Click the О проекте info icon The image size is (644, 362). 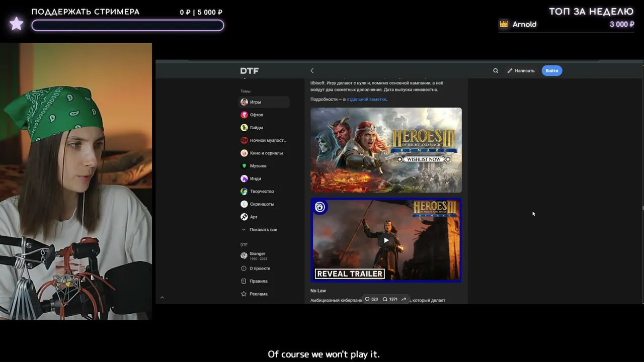tap(244, 268)
